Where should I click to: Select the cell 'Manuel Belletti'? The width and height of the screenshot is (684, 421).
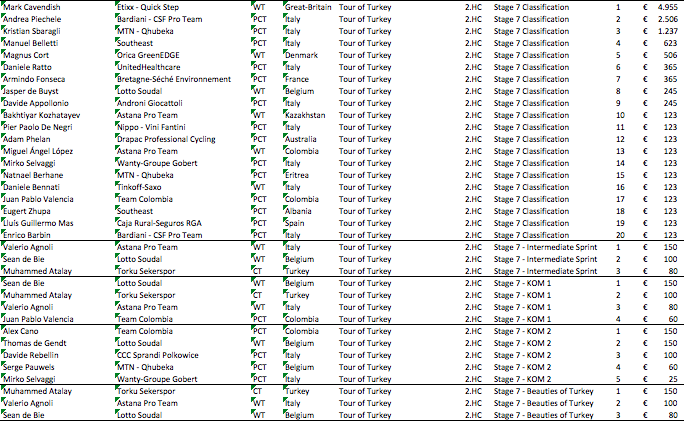(x=31, y=43)
